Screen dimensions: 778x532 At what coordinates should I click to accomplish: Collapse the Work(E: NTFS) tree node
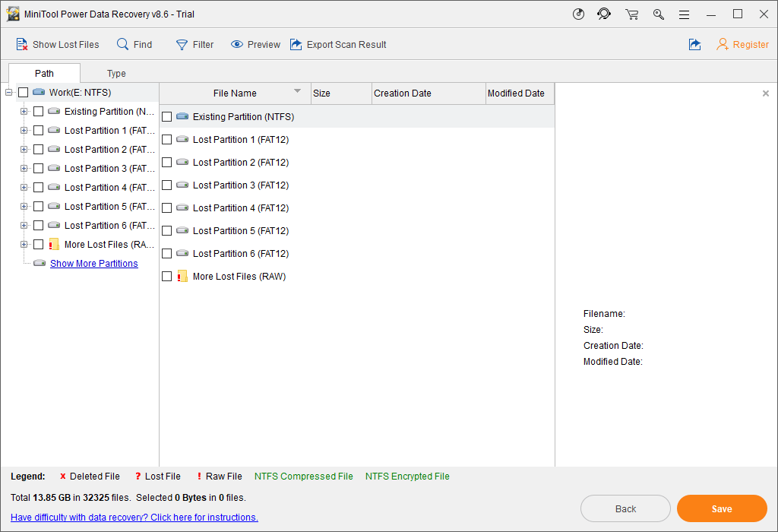[x=8, y=92]
